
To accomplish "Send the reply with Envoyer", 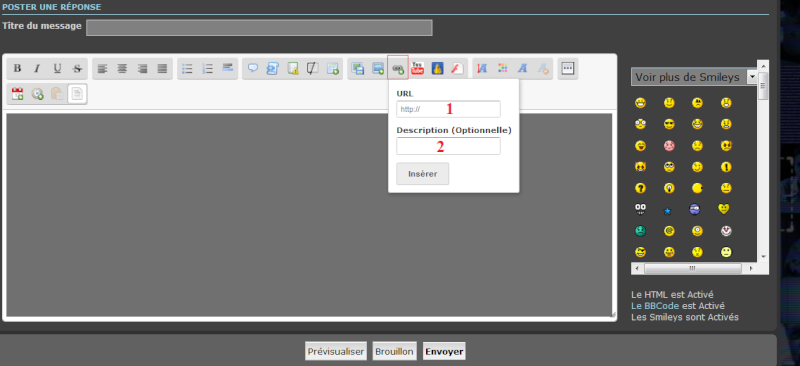I will [444, 351].
